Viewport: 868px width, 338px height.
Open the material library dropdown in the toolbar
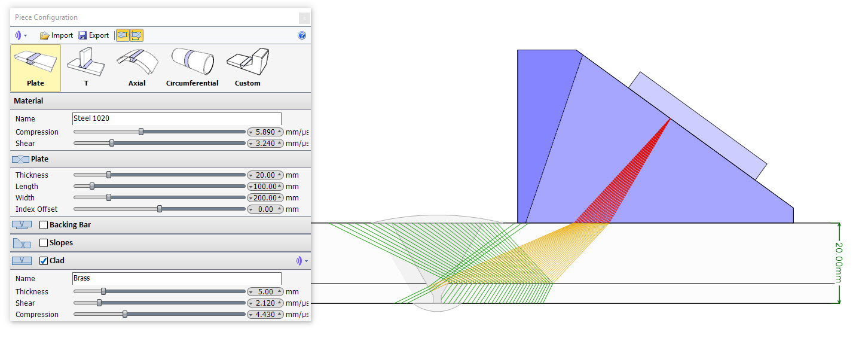tap(21, 35)
